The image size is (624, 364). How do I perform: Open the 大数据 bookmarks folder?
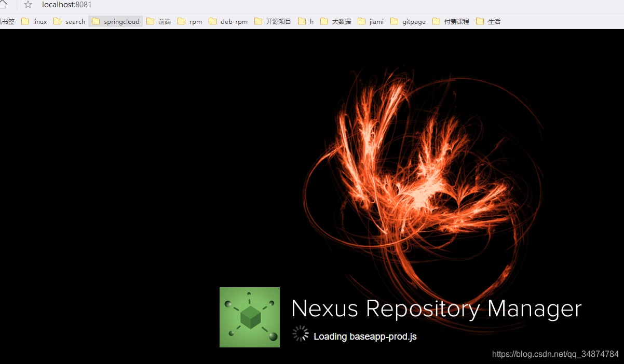click(x=336, y=21)
